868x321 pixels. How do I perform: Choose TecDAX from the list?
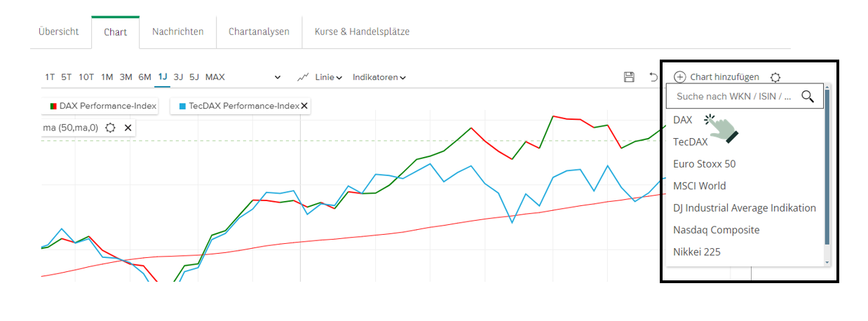(691, 142)
